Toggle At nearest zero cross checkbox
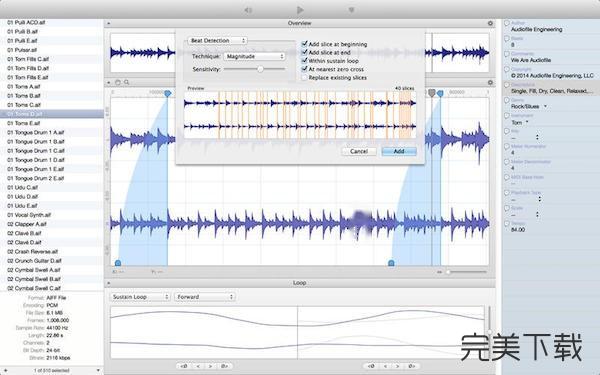 305,69
